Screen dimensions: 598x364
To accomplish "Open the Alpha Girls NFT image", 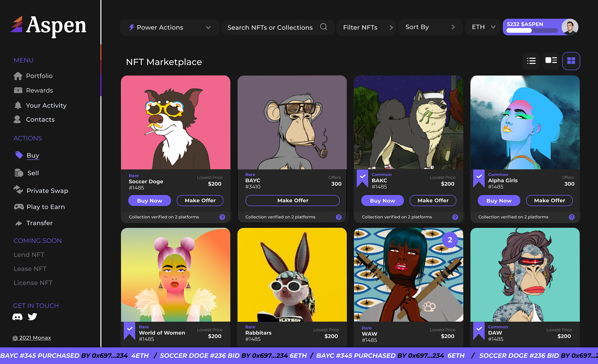I will tap(525, 122).
